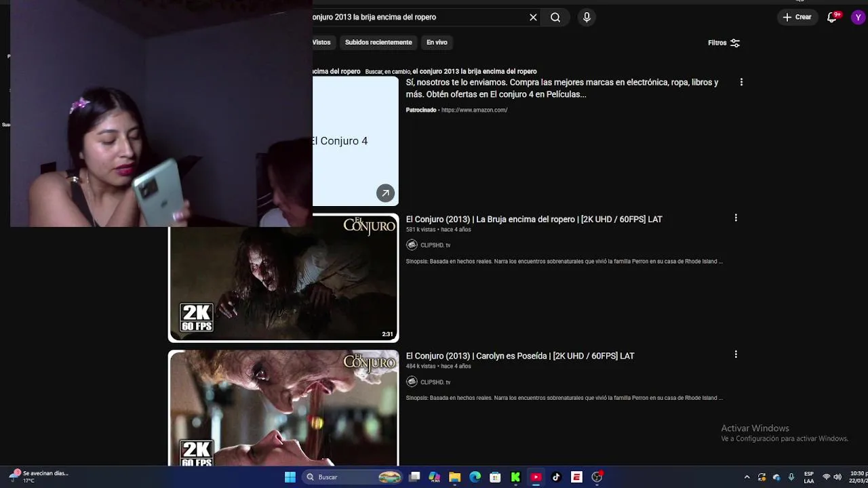Show hidden system tray icons

(x=747, y=477)
